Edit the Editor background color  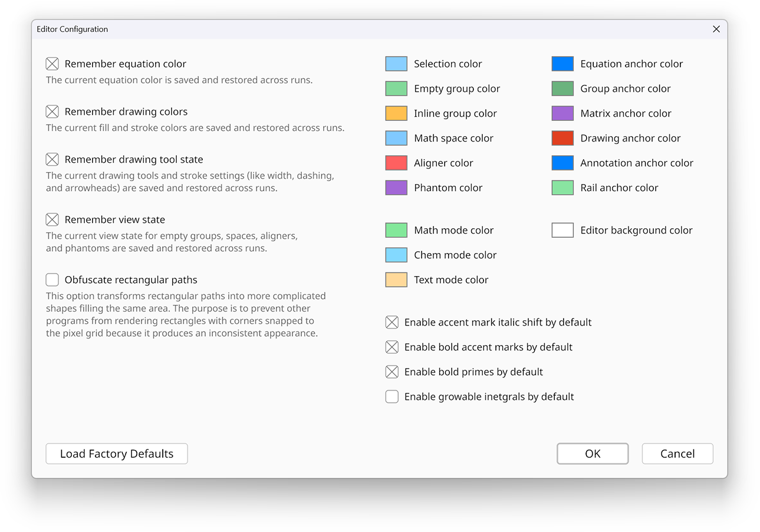point(562,229)
